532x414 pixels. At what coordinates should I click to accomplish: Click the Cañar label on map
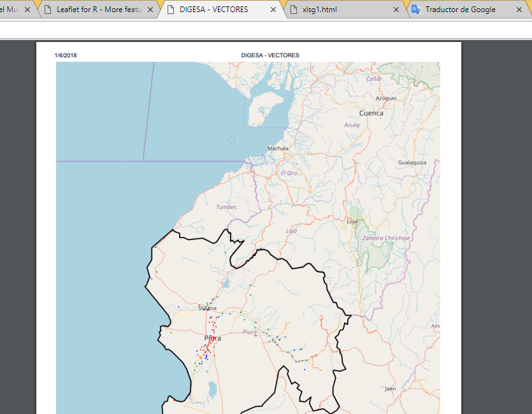[374, 79]
